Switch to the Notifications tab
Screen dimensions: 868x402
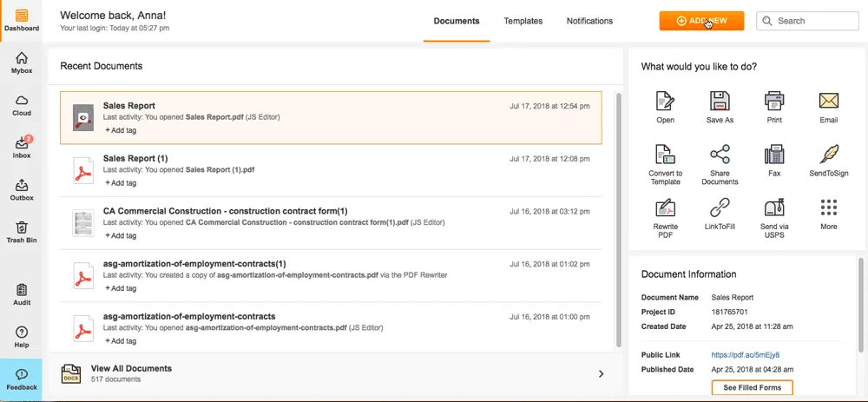[589, 21]
